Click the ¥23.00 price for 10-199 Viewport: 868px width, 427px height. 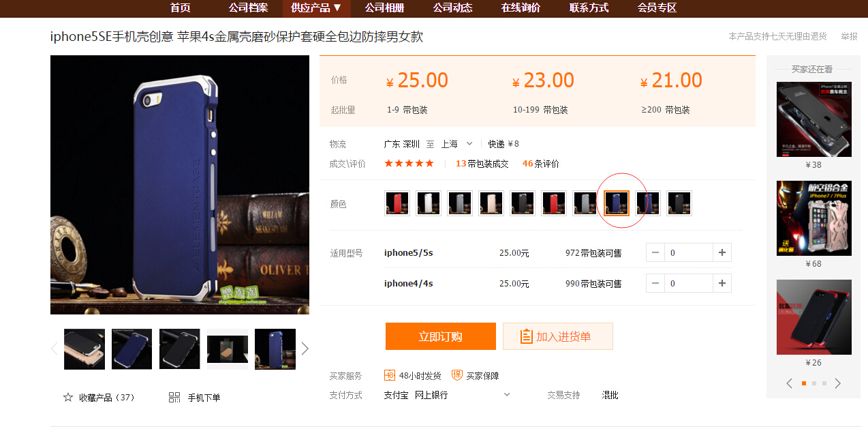pos(543,80)
